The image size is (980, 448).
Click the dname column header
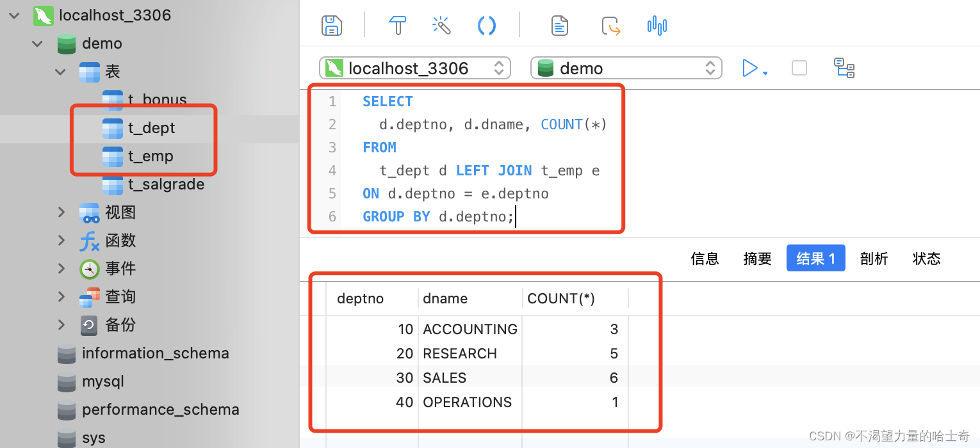click(x=445, y=298)
